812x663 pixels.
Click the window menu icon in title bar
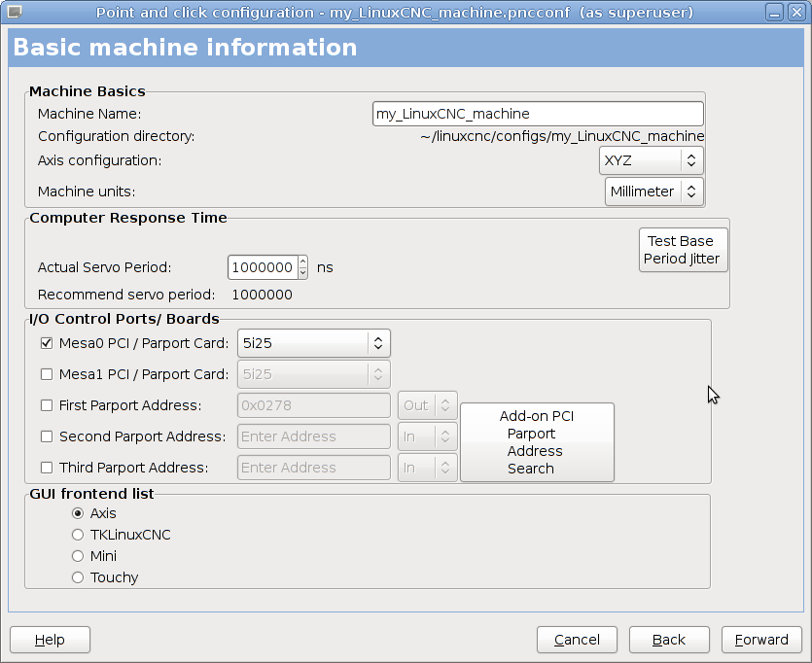click(x=15, y=12)
